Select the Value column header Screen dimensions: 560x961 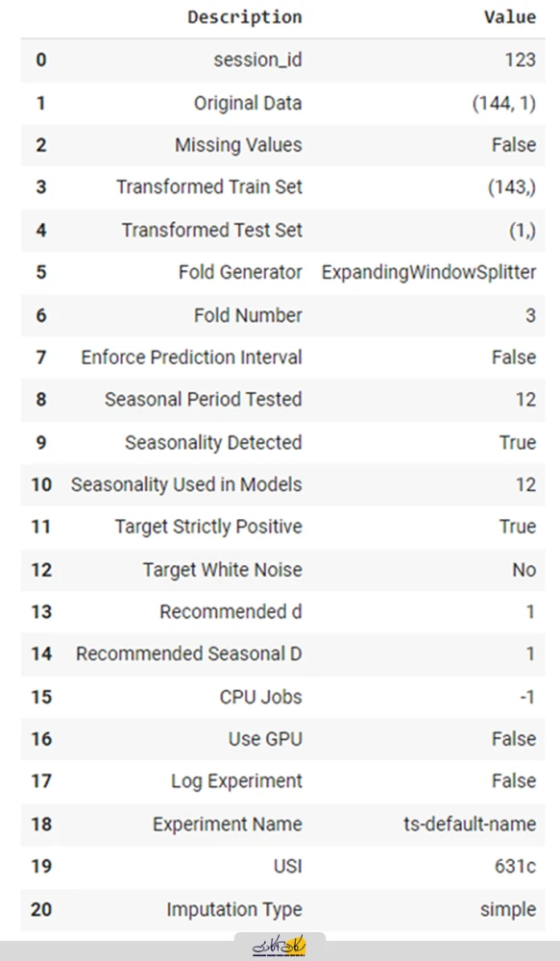(510, 17)
